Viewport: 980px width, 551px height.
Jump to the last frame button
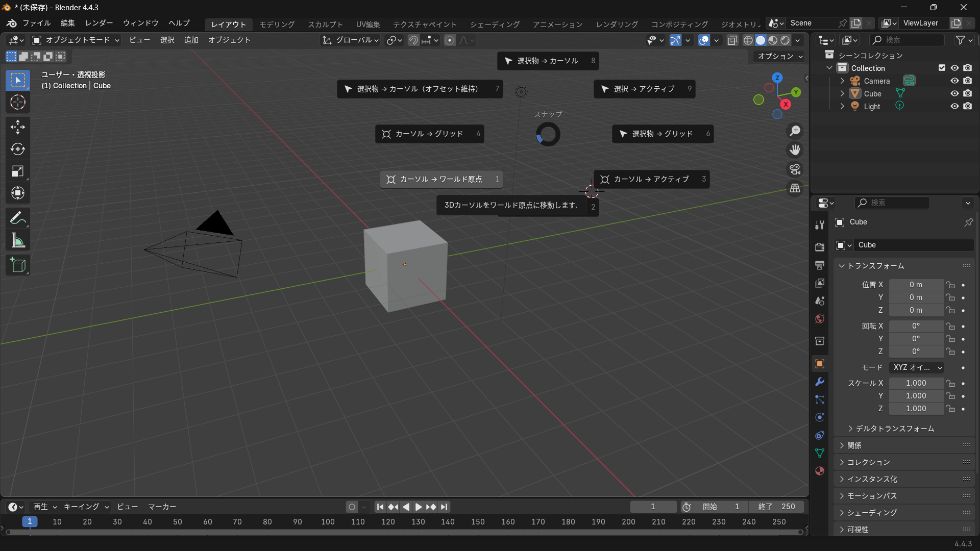coord(444,507)
